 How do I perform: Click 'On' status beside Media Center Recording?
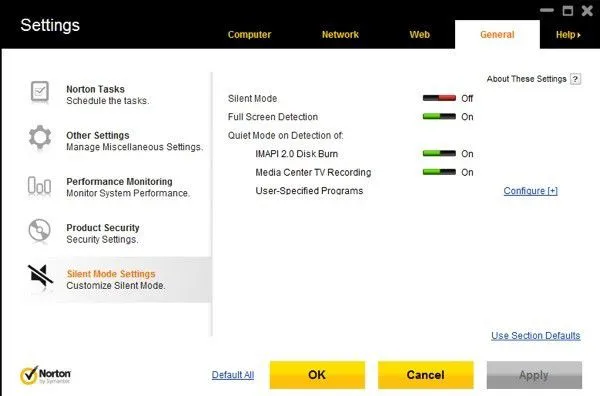(x=467, y=173)
